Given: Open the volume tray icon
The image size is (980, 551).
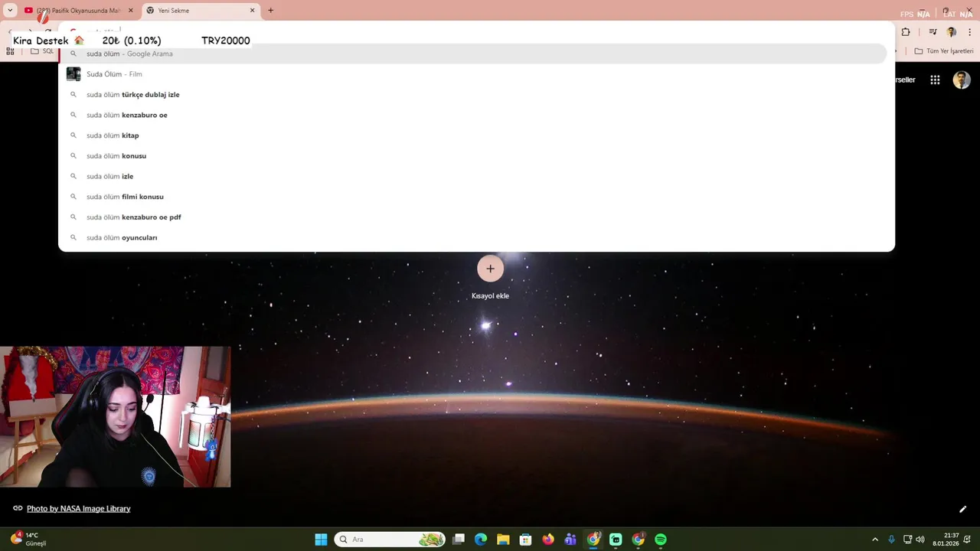Looking at the screenshot, I should 920,540.
